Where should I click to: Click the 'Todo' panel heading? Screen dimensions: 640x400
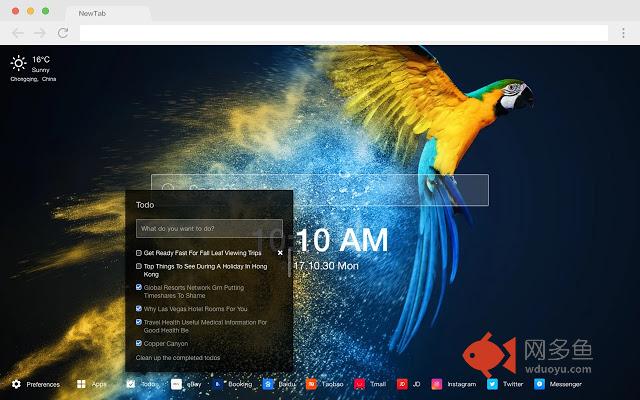[x=145, y=205]
